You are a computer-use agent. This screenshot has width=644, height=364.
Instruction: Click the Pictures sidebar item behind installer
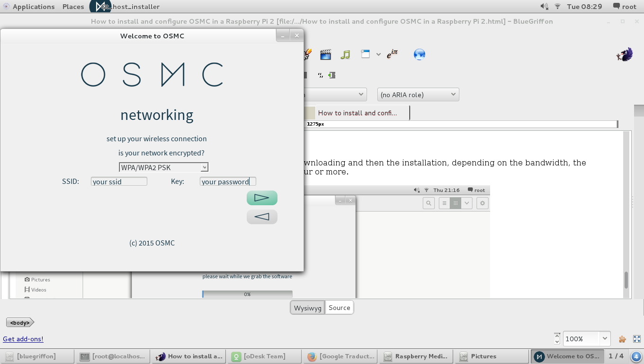37,280
